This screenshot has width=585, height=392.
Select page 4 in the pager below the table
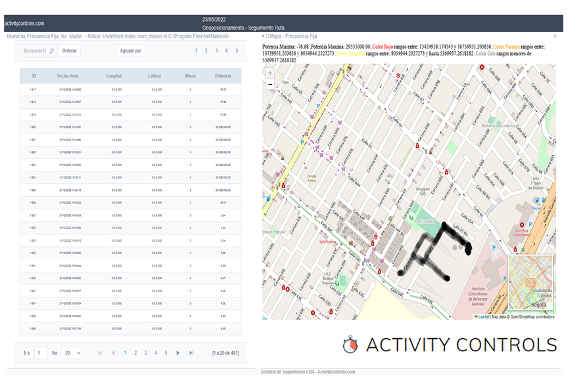(x=156, y=353)
